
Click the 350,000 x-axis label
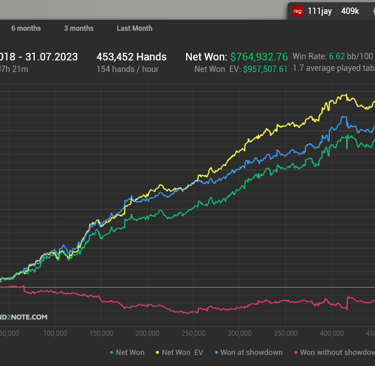(286, 333)
